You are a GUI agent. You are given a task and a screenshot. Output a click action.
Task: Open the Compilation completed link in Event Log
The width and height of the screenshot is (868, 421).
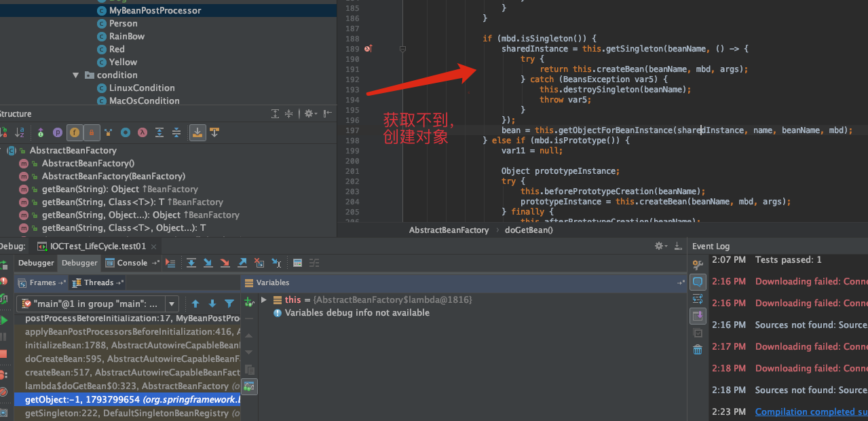tap(811, 411)
